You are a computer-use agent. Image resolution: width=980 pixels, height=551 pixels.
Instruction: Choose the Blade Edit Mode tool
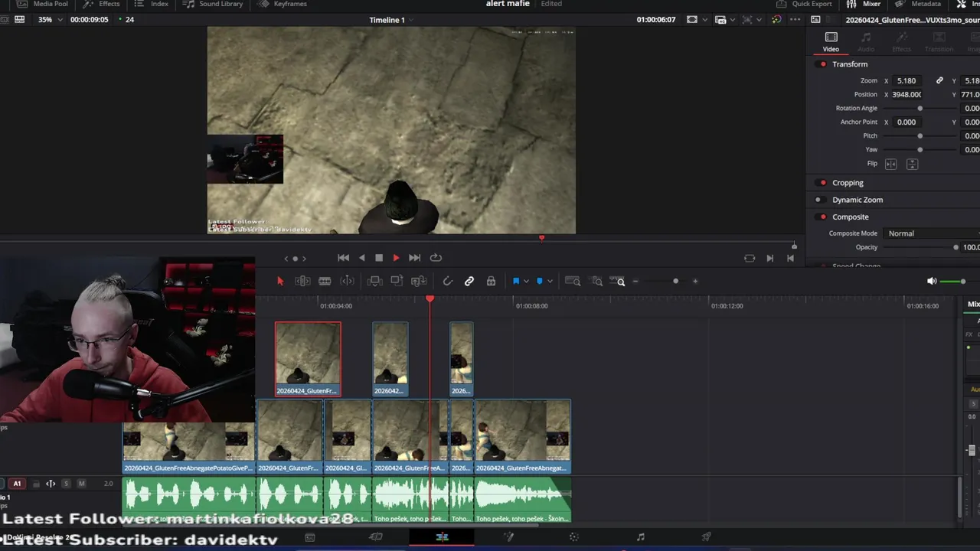(325, 282)
